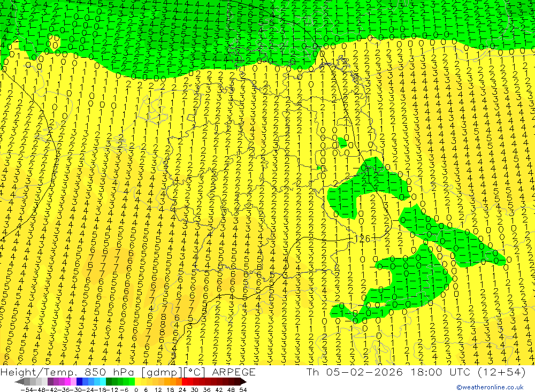This screenshot has width=535, height=392.
Task: Click the yellow 0°C legend color swatch
Action: tap(138, 382)
